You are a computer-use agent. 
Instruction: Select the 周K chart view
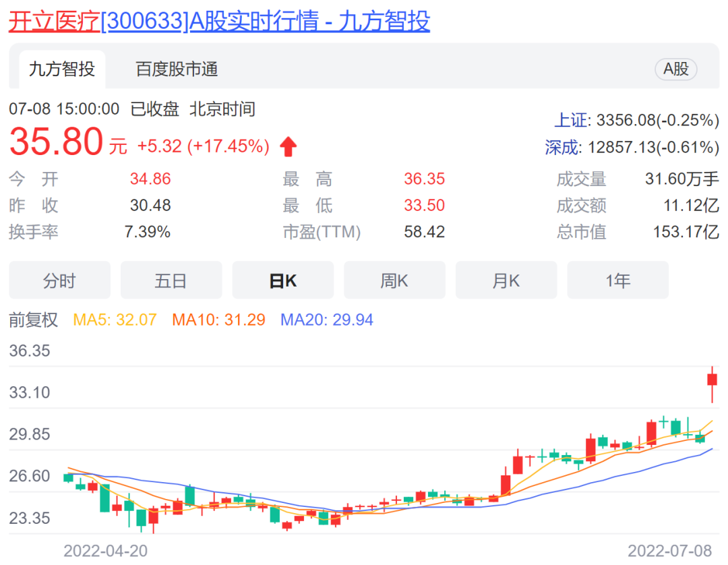pos(394,280)
